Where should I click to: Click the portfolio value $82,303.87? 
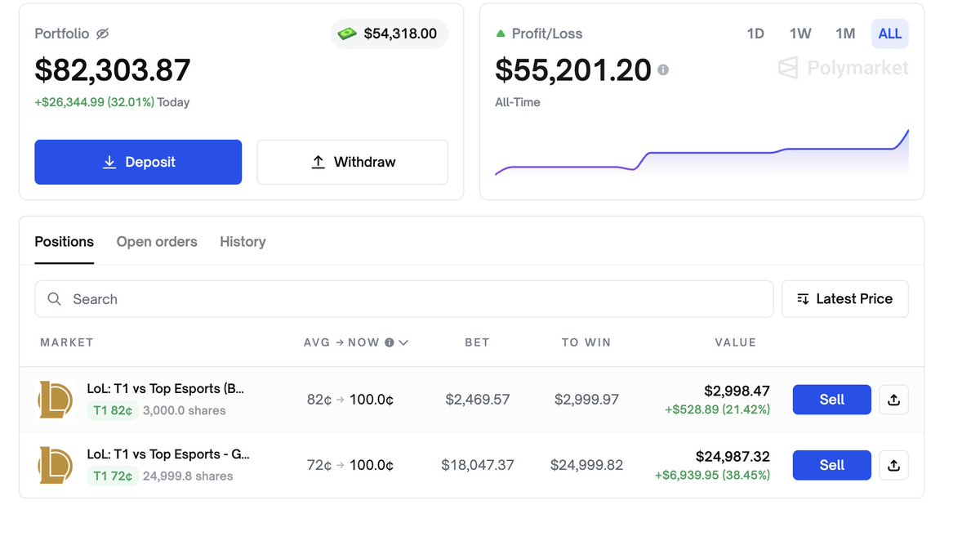coord(113,70)
